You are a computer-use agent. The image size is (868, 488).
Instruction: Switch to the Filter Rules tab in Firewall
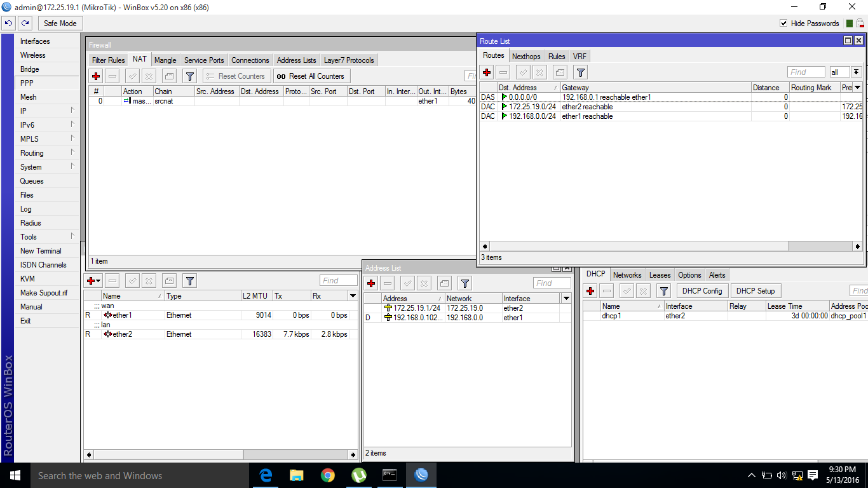click(x=108, y=60)
